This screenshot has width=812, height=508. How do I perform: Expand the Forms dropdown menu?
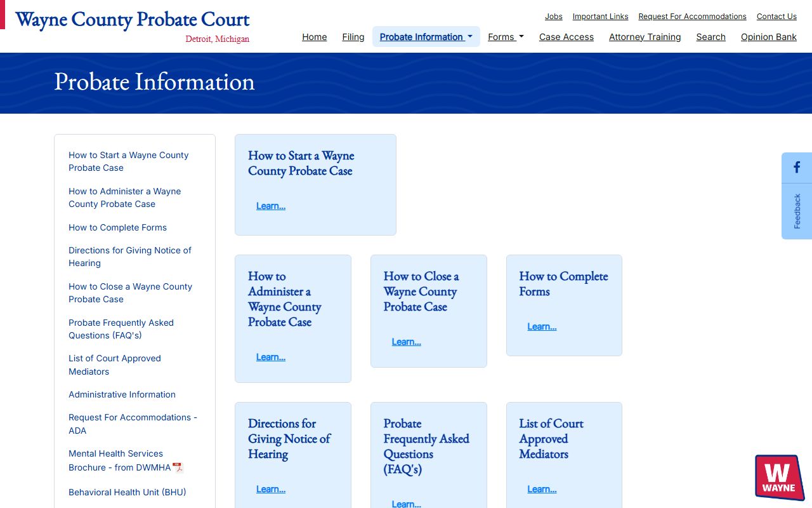tap(506, 37)
